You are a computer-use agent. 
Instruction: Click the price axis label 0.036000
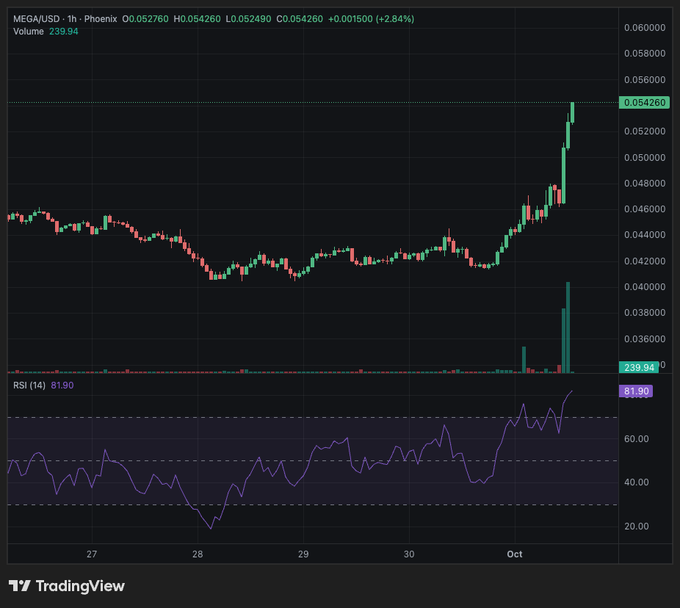coord(644,339)
